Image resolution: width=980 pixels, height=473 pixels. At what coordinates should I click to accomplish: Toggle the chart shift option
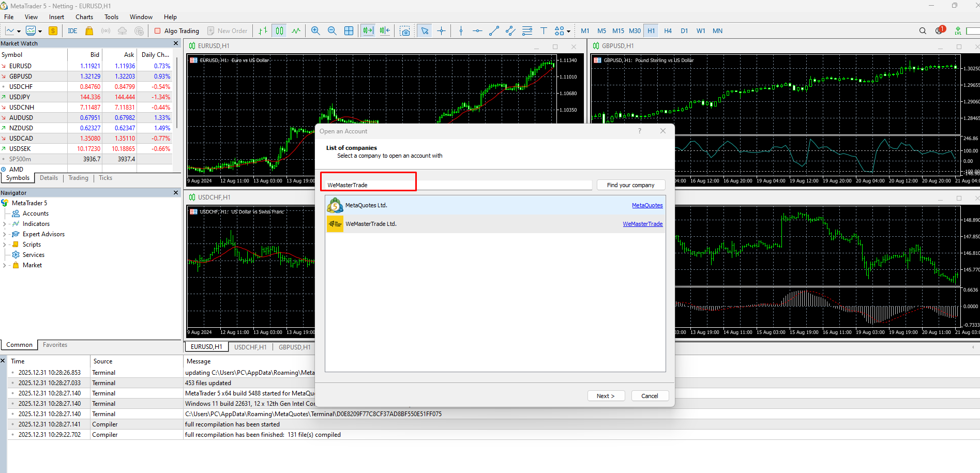pos(385,31)
